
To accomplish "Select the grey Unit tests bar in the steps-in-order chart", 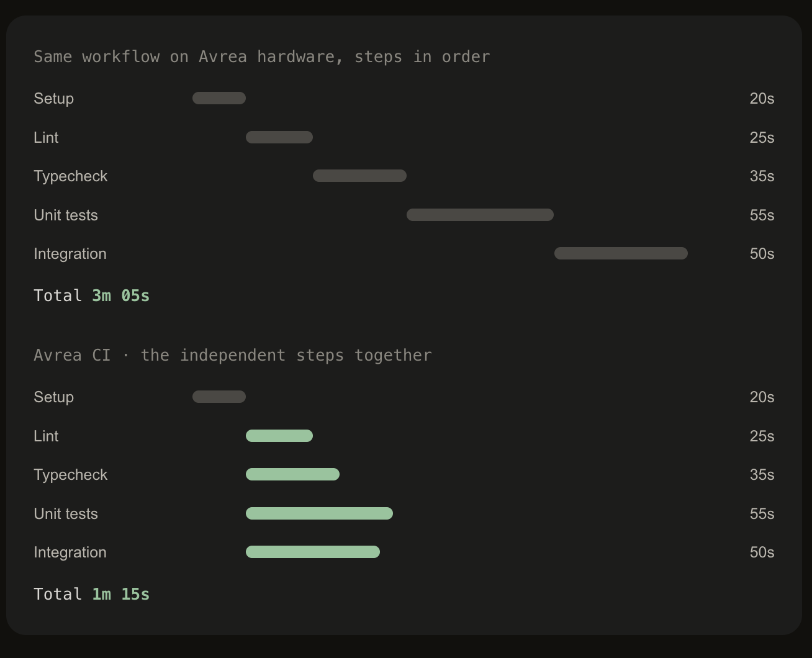I will click(480, 215).
